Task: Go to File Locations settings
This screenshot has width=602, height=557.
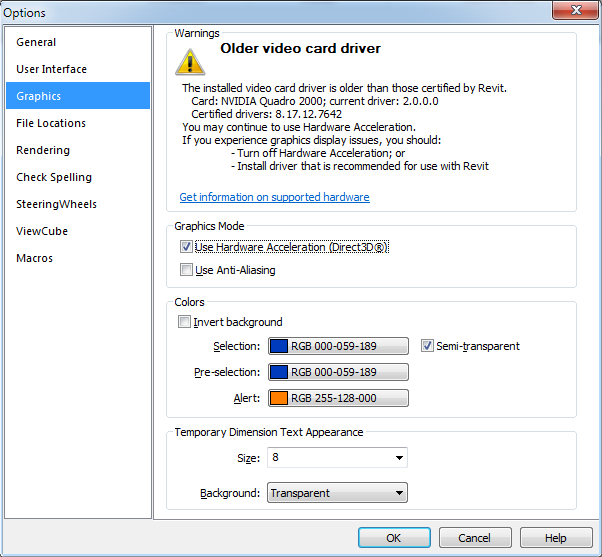Action: coord(78,123)
